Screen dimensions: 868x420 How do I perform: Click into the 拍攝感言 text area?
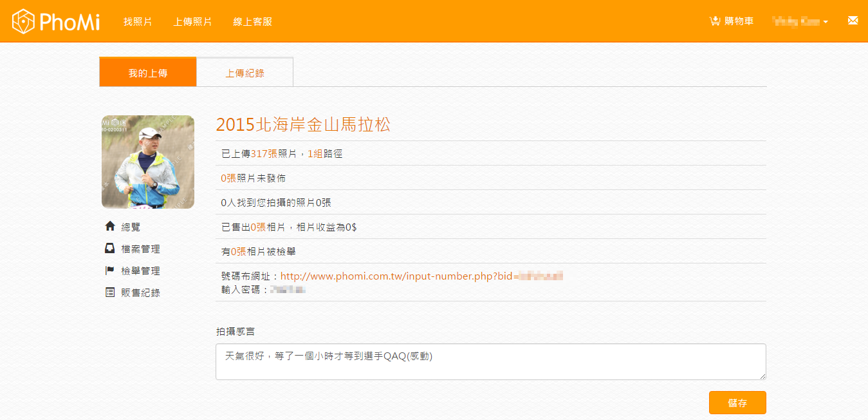point(491,361)
